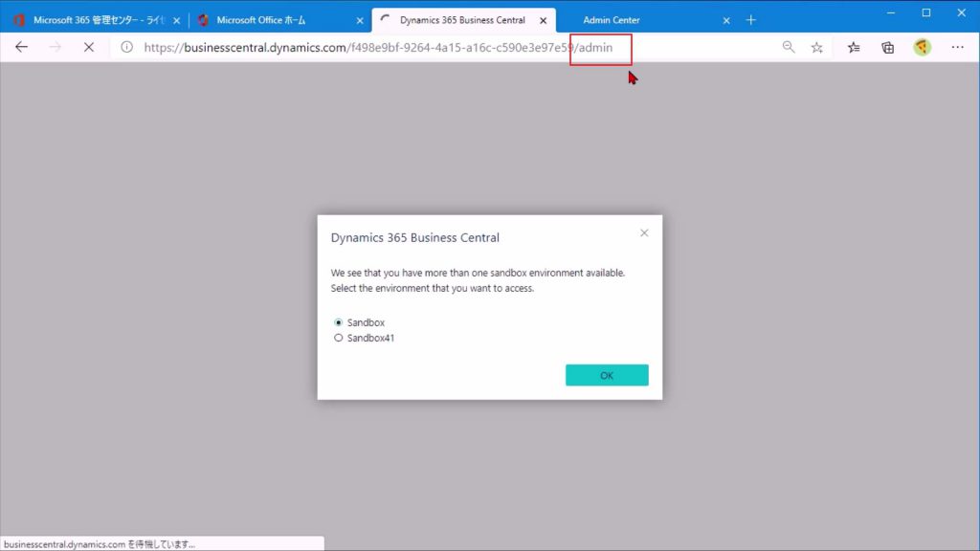Close the Microsoft 365 管理センター tab
The height and width of the screenshot is (551, 980).
coord(176,20)
